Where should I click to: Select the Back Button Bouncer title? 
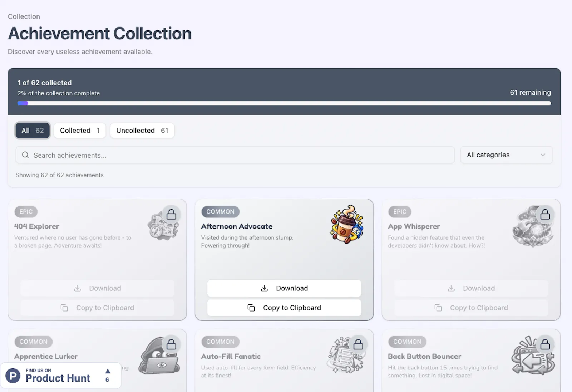pyautogui.click(x=425, y=357)
